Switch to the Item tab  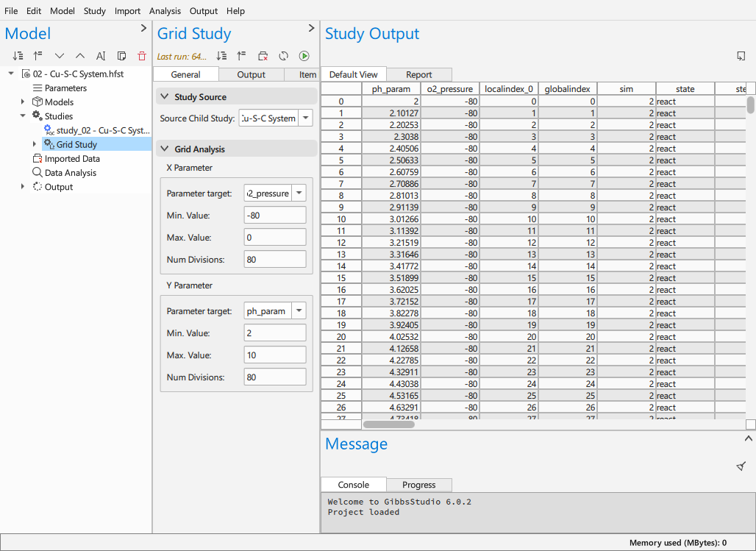302,74
